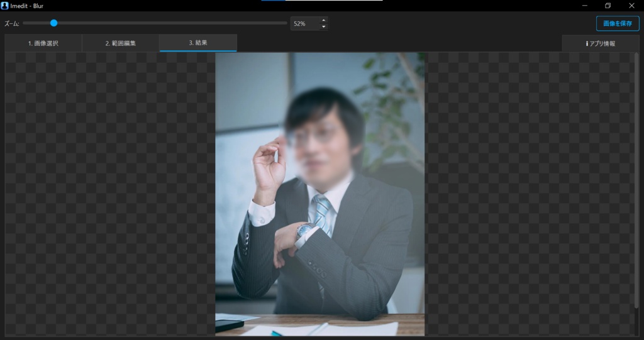This screenshot has height=340, width=644.
Task: Click the vertical scrollbar of the preview
Action: [x=636, y=180]
